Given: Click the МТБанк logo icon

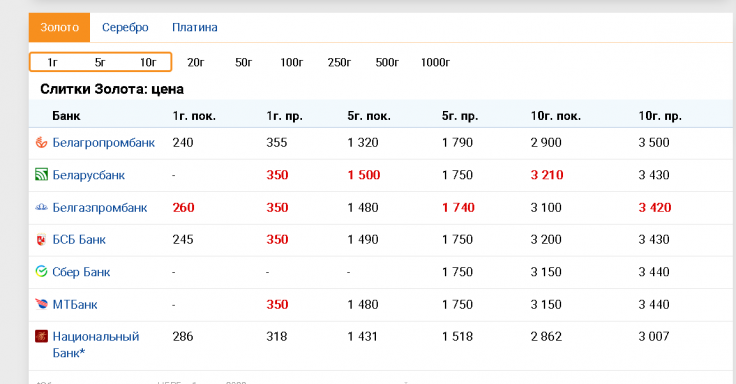Looking at the screenshot, I should pos(41,304).
